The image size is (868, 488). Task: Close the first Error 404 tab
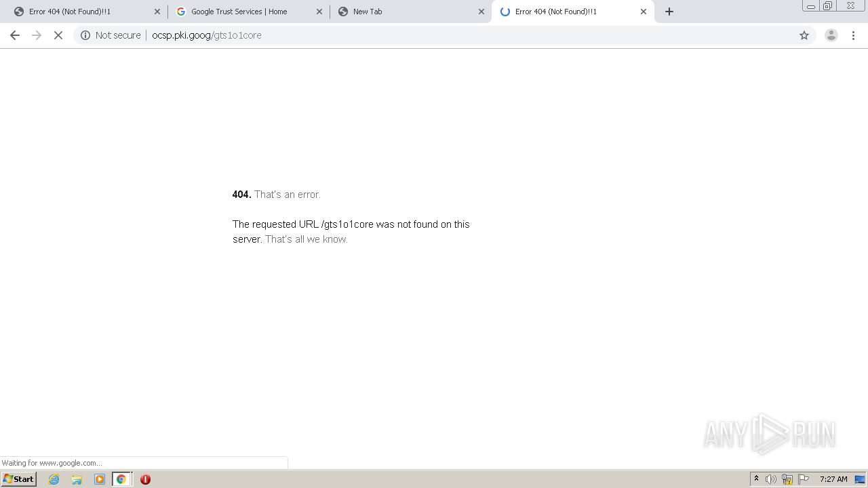pos(157,12)
